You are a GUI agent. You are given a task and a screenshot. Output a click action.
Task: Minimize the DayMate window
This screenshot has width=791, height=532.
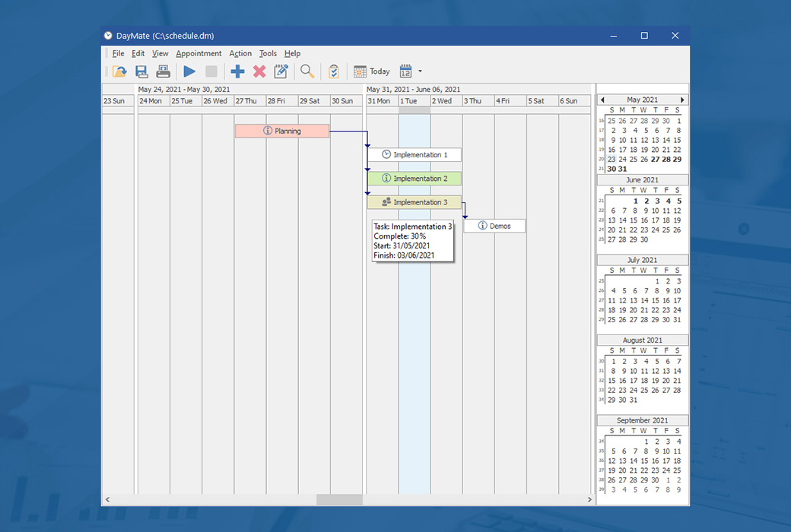(614, 36)
